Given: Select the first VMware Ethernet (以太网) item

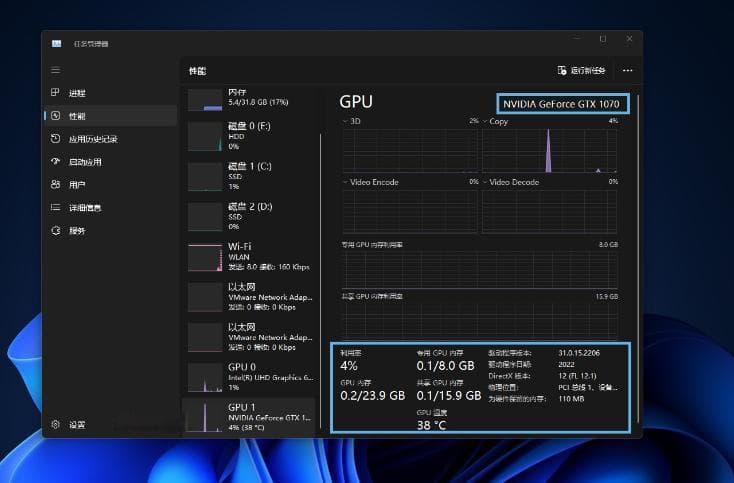Looking at the screenshot, I should [x=250, y=297].
